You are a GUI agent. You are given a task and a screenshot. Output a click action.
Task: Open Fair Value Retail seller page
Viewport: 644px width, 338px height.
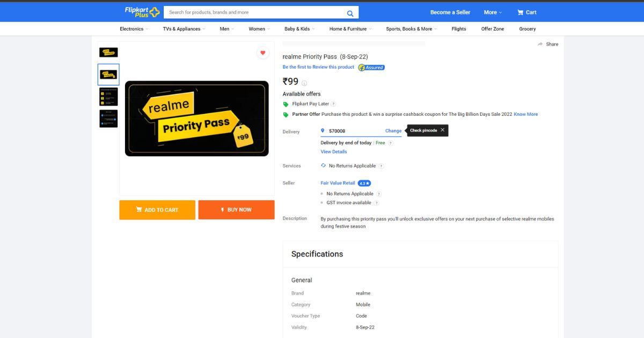click(338, 183)
